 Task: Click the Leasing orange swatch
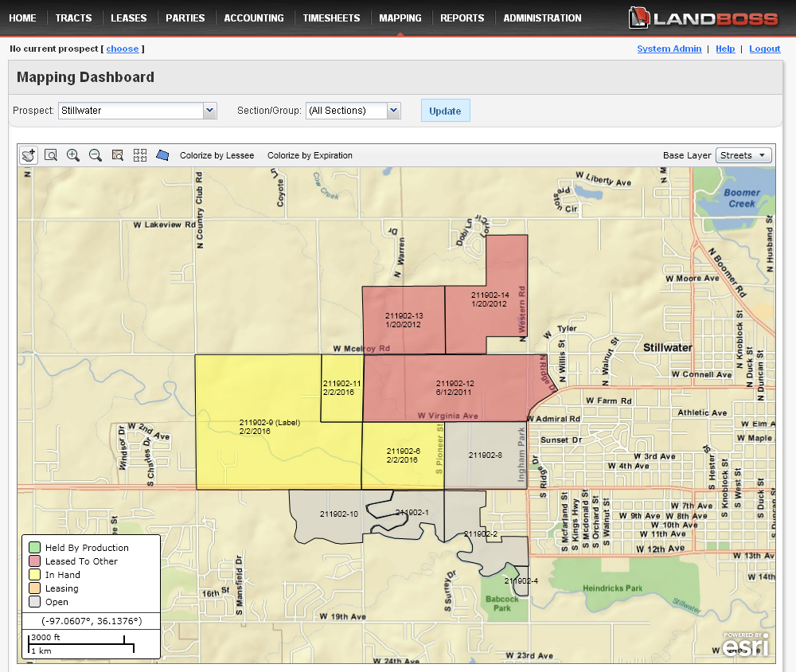point(34,588)
